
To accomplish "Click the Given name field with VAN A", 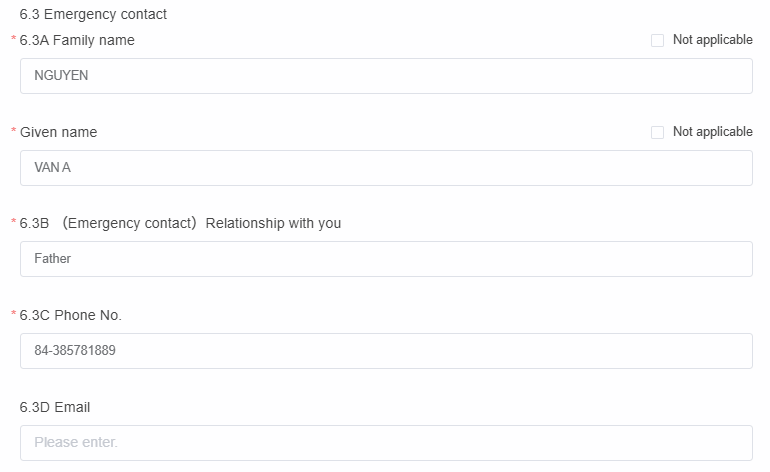I will (x=386, y=168).
